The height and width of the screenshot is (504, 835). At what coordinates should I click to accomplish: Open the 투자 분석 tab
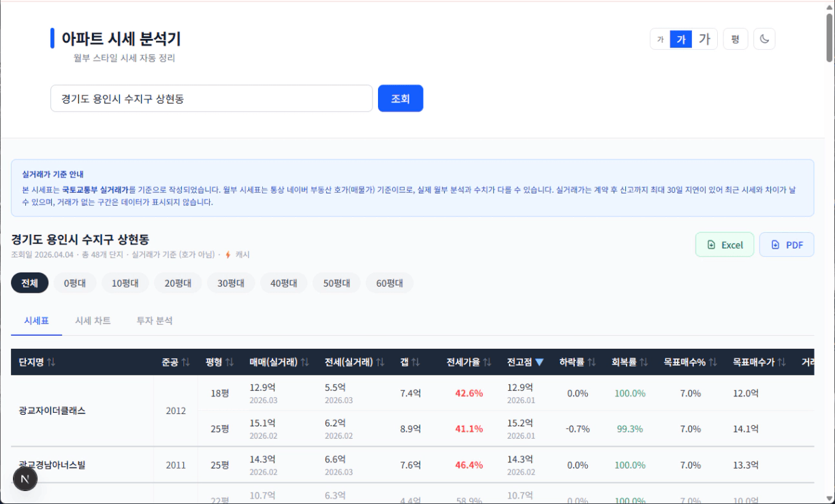pyautogui.click(x=155, y=321)
